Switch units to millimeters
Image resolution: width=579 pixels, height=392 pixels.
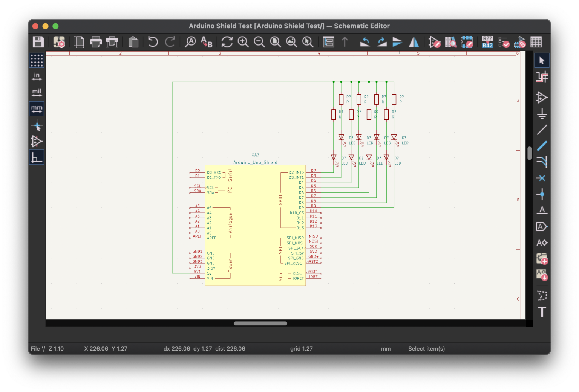[37, 109]
